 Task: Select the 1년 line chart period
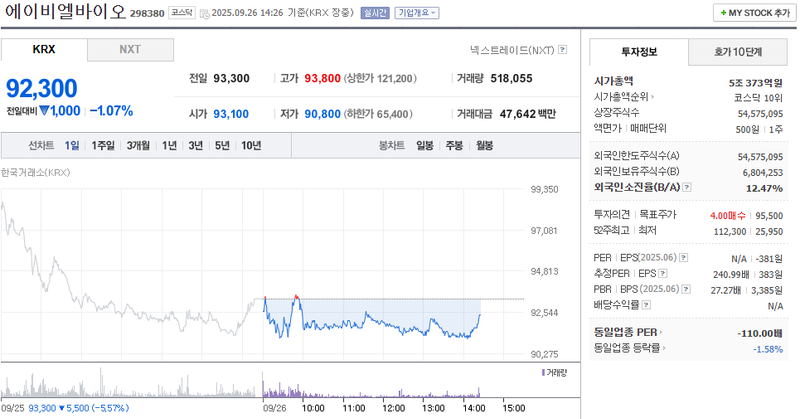tap(169, 145)
